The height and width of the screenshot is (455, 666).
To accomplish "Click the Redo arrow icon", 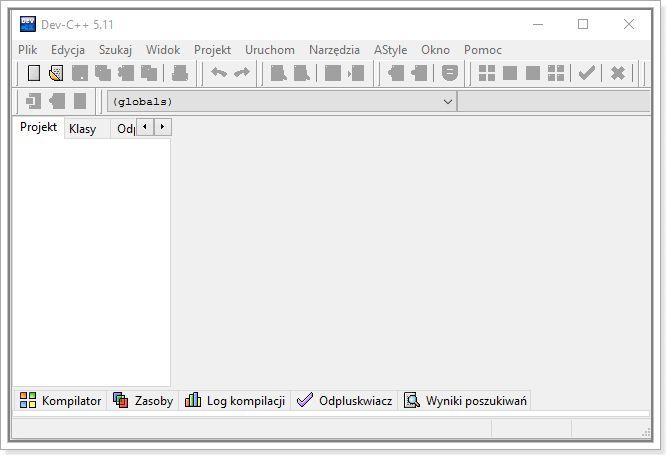I will [x=242, y=73].
